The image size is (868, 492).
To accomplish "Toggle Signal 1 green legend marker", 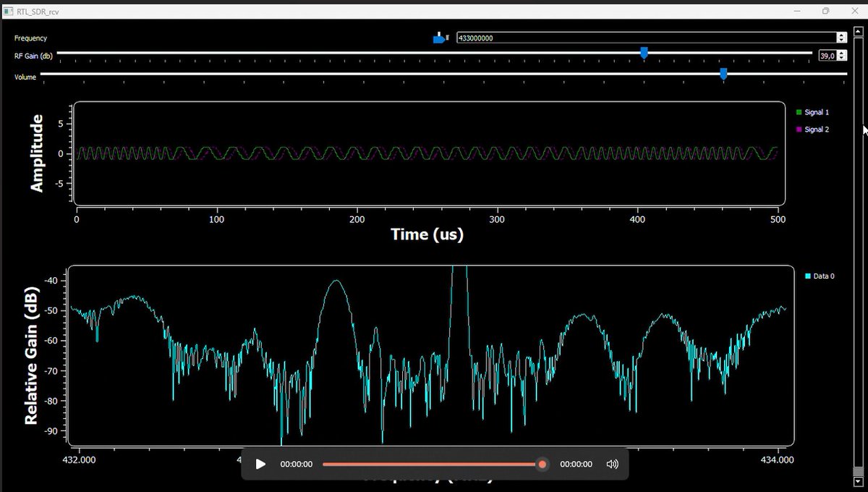I will 799,112.
